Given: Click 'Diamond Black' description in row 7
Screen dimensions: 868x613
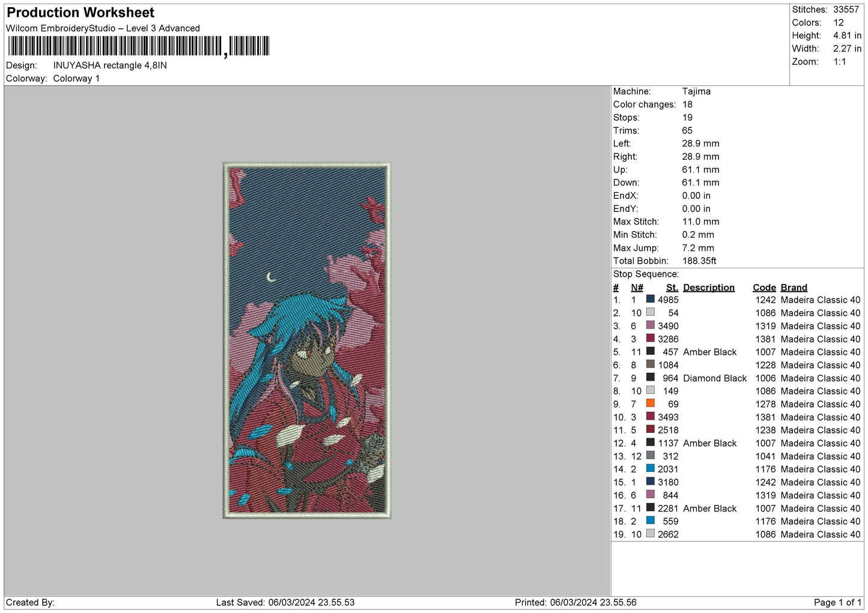Looking at the screenshot, I should click(x=715, y=378).
